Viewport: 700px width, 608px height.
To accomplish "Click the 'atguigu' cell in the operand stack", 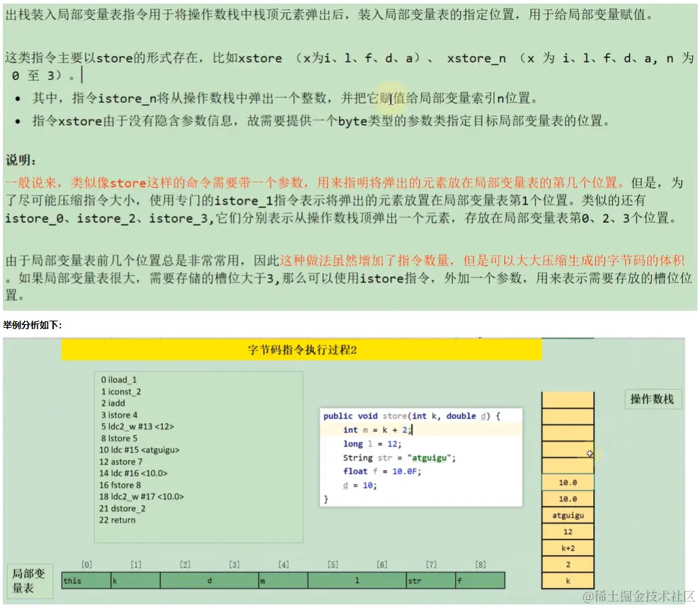I will tap(568, 515).
